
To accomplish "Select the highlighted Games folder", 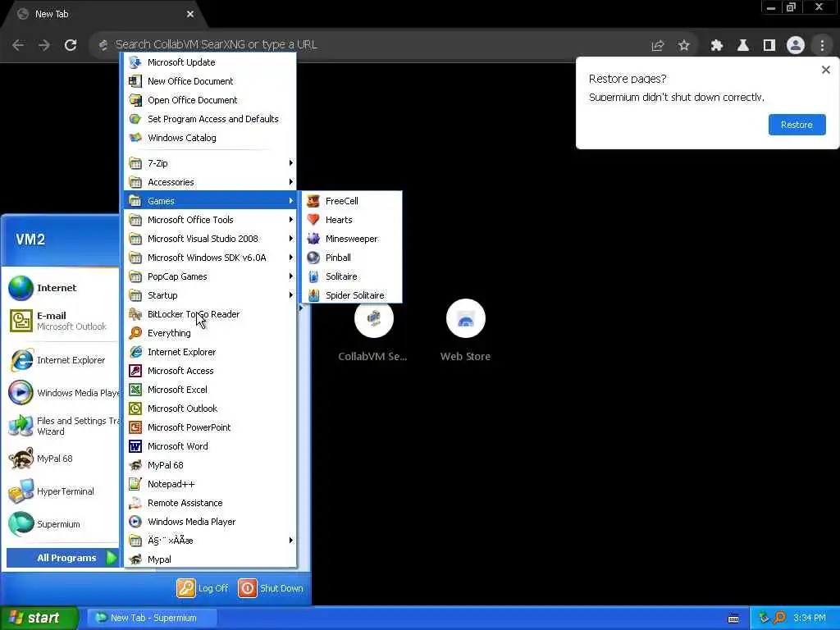I will point(210,201).
